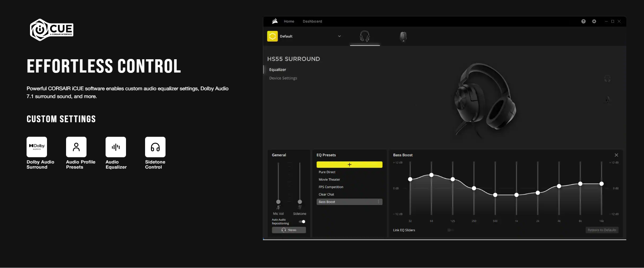The width and height of the screenshot is (644, 268).
Task: Open the Bass Boost preset options dots
Action: [378, 202]
